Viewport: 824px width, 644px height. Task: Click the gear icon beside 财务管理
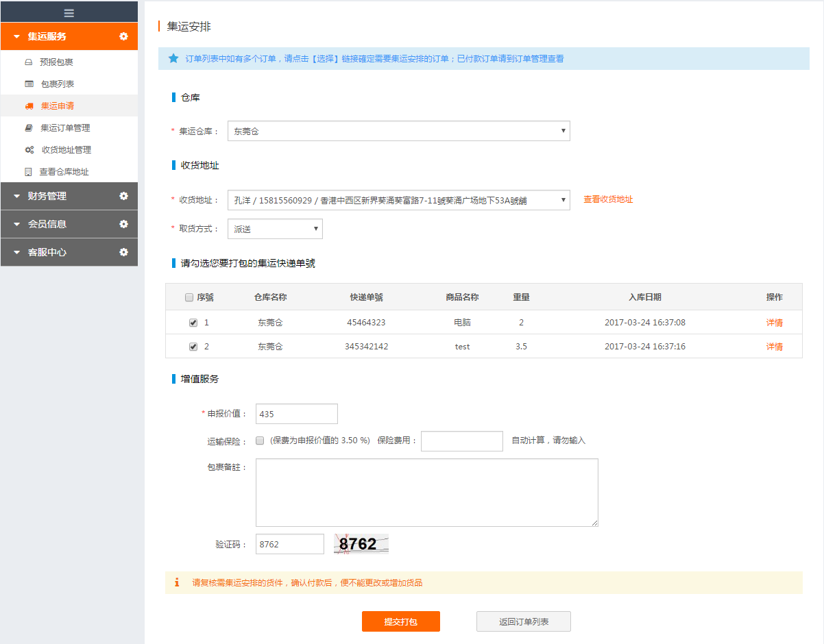click(x=123, y=196)
